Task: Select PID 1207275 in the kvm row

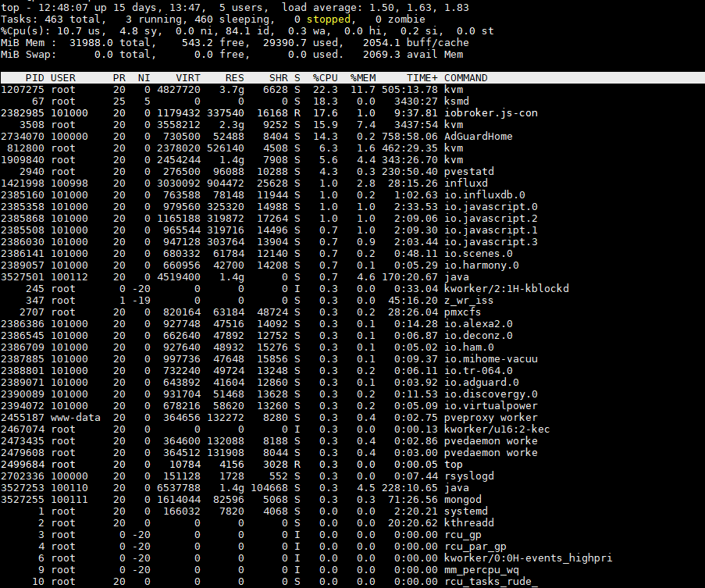Action: click(23, 90)
